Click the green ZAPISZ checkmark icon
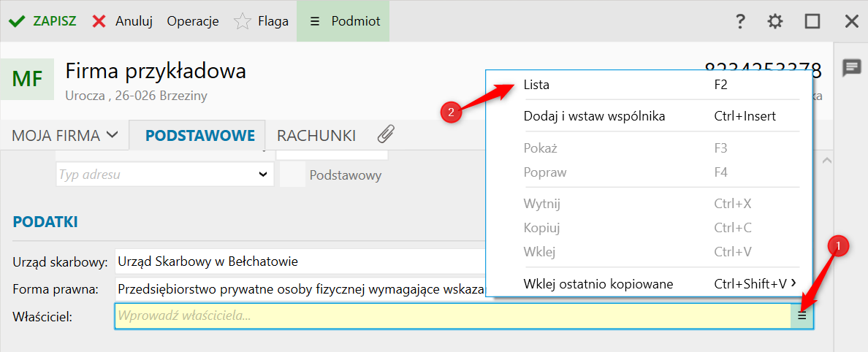Screen dimensions: 868x352 pyautogui.click(x=17, y=22)
